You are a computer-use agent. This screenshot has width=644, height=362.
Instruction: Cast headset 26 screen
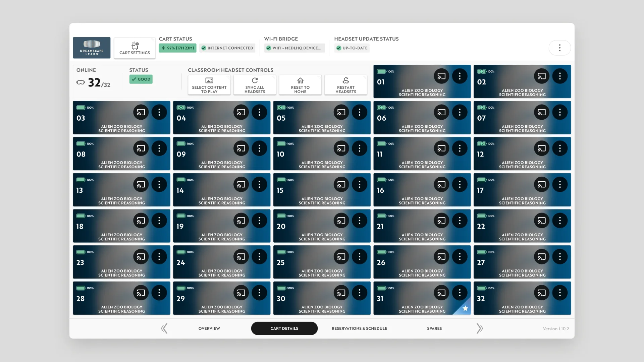click(441, 257)
